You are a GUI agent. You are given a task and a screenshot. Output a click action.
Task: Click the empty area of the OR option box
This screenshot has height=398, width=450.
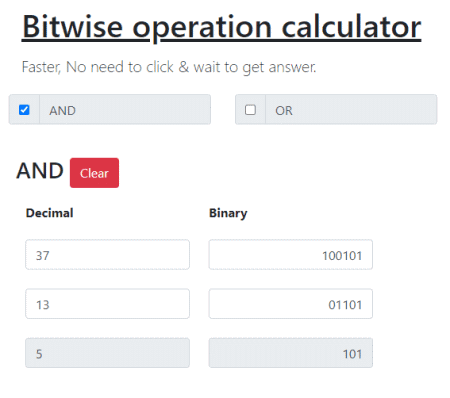[363, 110]
